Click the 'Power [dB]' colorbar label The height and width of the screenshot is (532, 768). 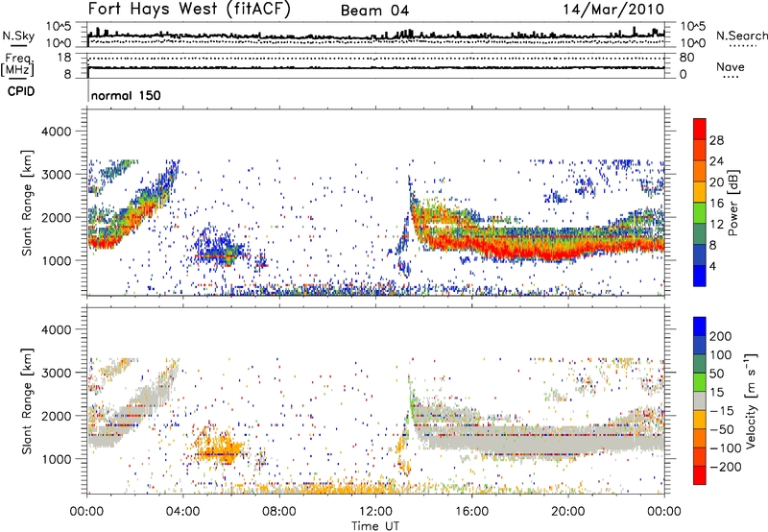pos(733,203)
